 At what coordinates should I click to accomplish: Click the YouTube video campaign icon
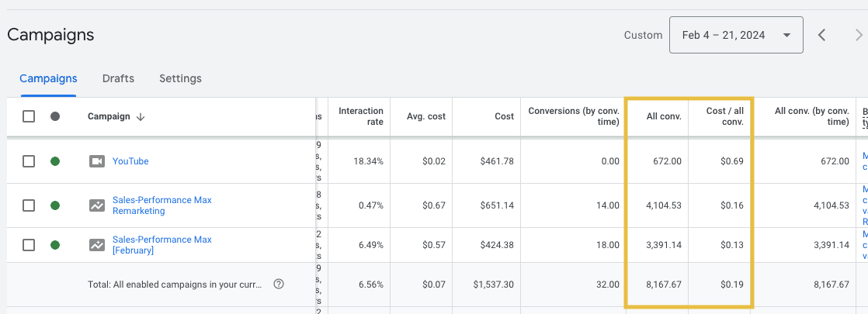(x=96, y=161)
